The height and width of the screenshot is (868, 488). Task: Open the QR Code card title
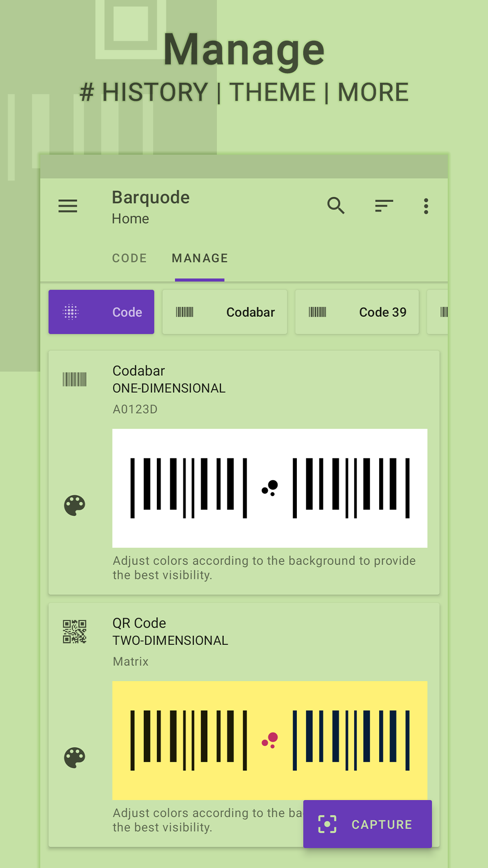point(139,623)
